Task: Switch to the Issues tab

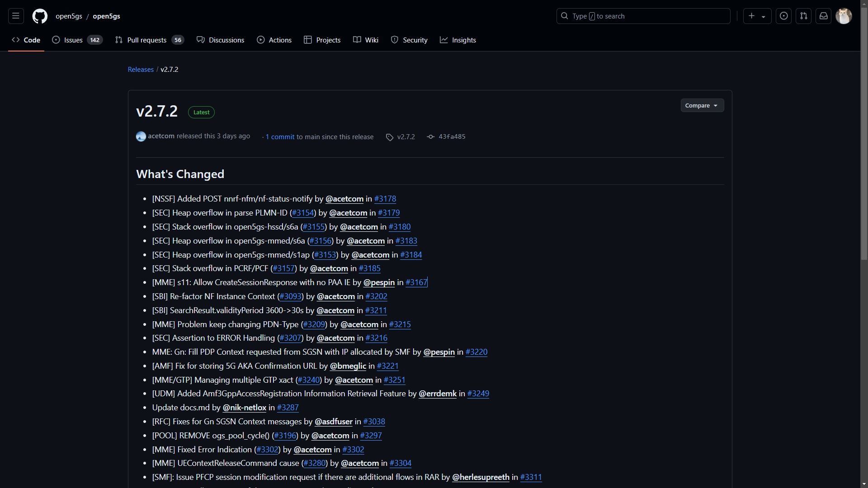Action: coord(77,40)
